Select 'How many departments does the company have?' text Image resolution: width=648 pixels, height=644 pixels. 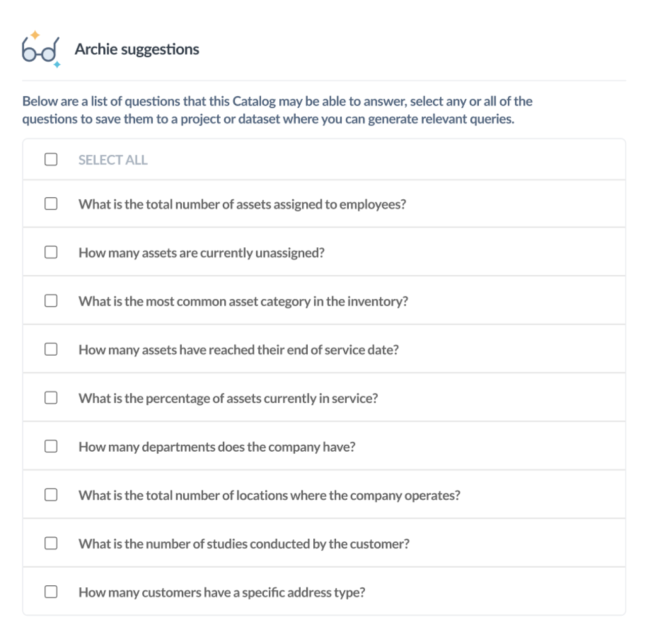(217, 447)
